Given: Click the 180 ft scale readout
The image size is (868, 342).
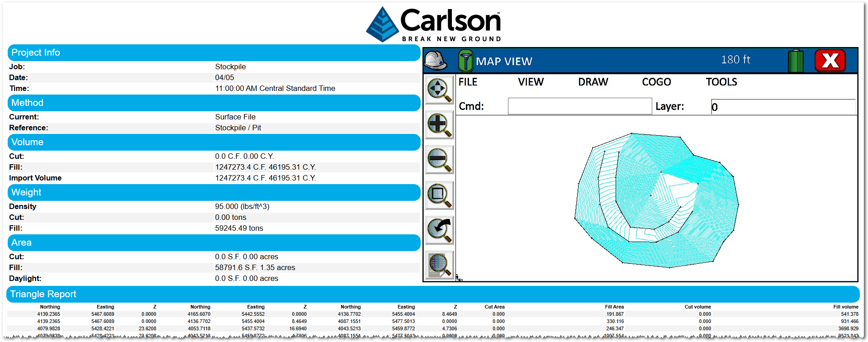Looking at the screenshot, I should click(735, 60).
